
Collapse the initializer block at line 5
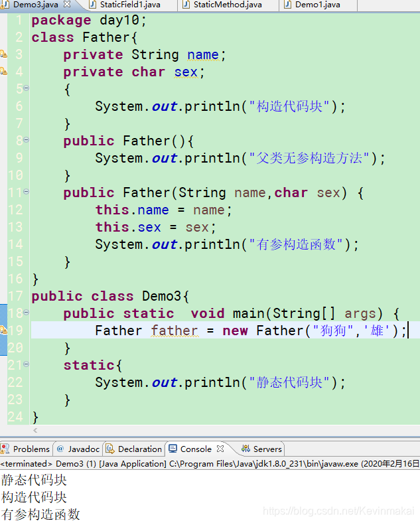pos(26,88)
